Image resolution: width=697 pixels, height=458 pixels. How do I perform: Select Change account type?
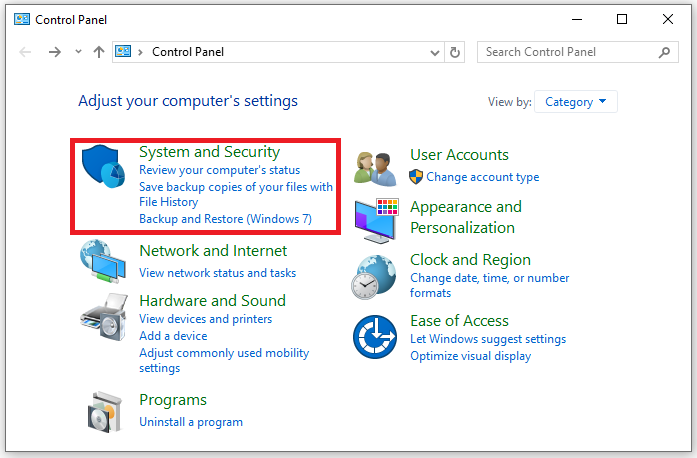coord(483,177)
